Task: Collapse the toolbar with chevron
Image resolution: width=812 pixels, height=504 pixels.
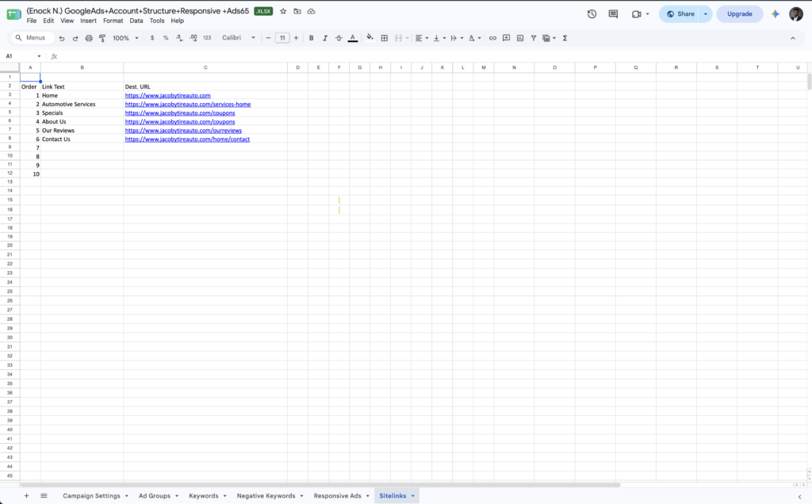Action: tap(792, 38)
